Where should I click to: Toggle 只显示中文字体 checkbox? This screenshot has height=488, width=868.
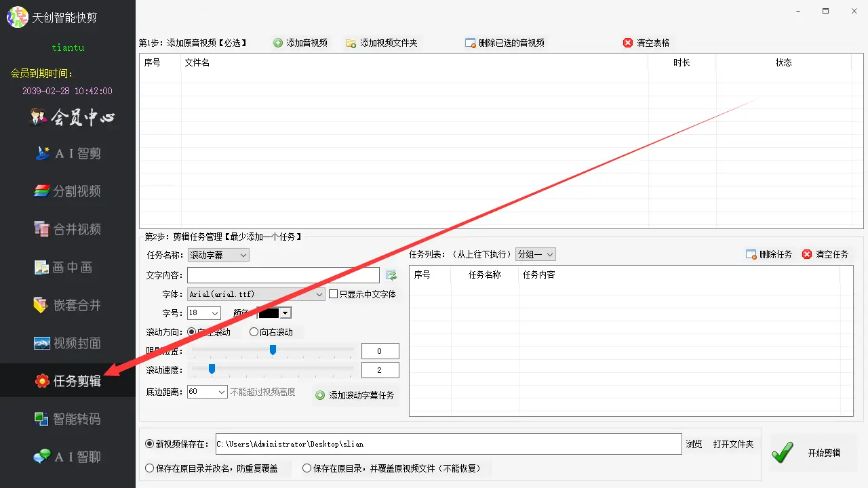[333, 294]
